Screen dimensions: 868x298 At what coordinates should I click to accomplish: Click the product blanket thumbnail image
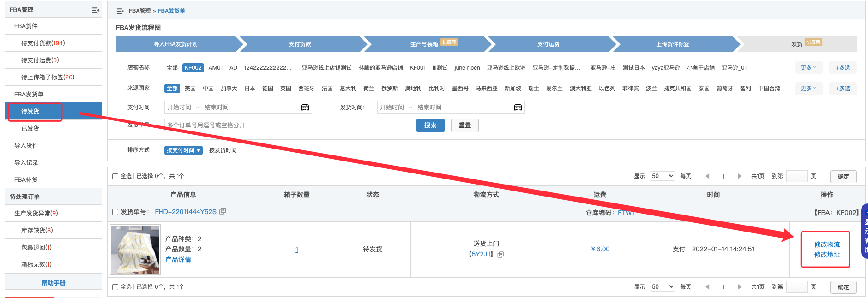[135, 249]
